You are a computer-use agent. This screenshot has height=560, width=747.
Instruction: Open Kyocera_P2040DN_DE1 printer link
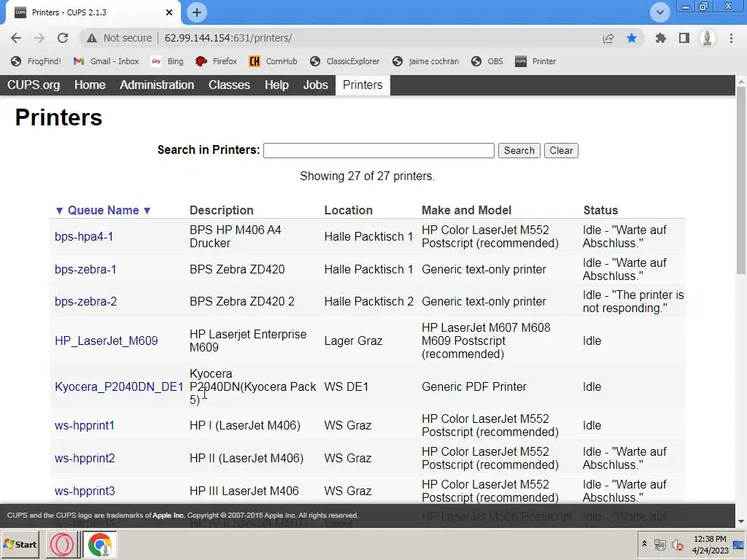pyautogui.click(x=119, y=386)
